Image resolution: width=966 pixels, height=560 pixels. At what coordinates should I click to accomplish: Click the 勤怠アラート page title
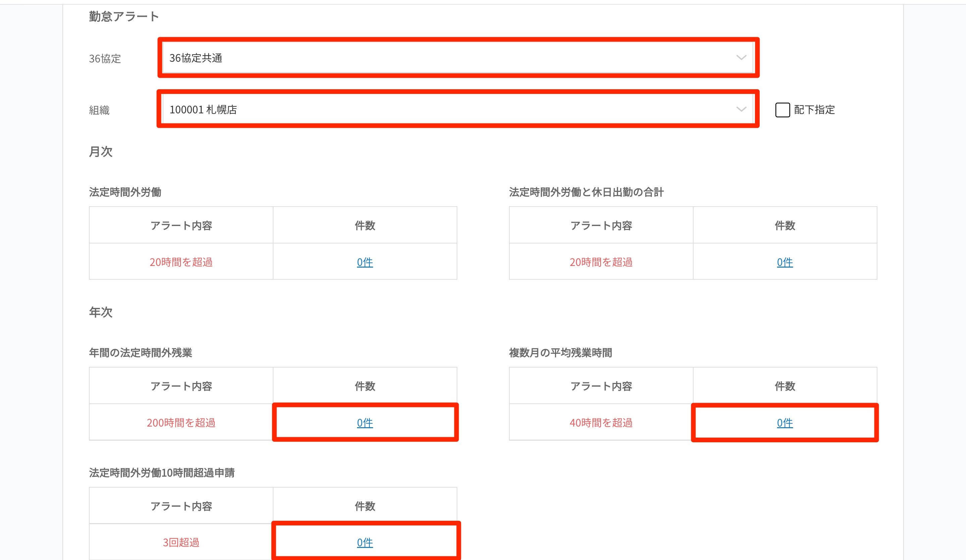tap(124, 16)
